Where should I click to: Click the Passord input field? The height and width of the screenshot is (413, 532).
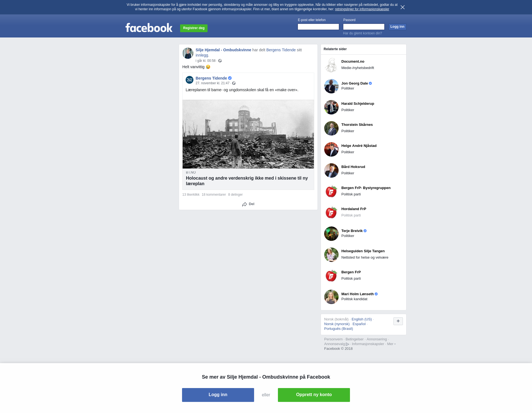point(364,27)
